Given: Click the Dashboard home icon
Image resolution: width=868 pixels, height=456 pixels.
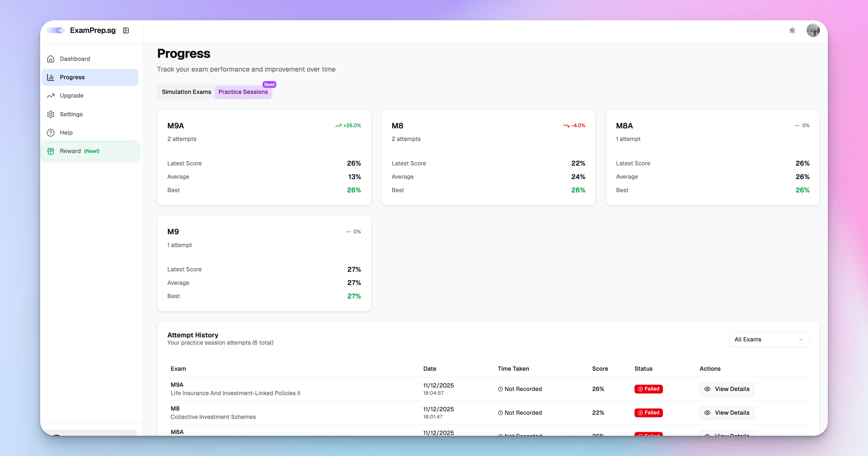Looking at the screenshot, I should point(51,59).
